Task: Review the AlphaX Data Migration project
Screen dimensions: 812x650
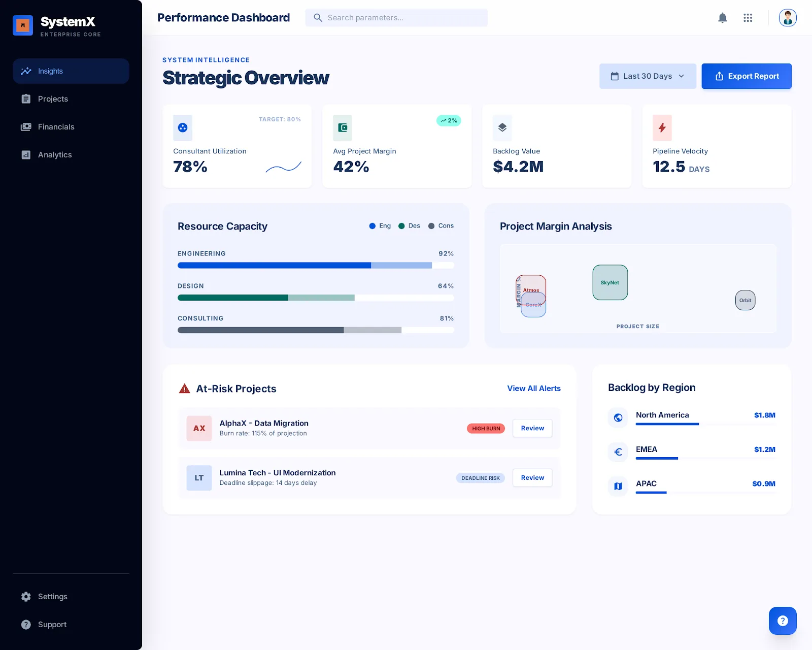Action: pyautogui.click(x=532, y=428)
